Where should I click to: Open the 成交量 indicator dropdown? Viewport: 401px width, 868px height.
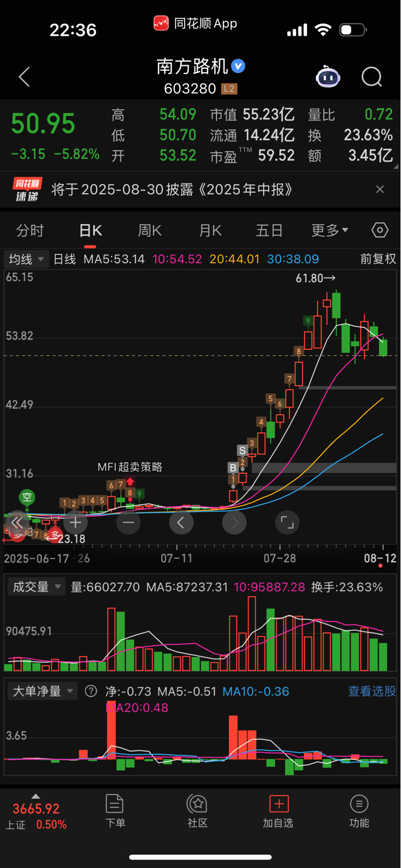tap(35, 587)
